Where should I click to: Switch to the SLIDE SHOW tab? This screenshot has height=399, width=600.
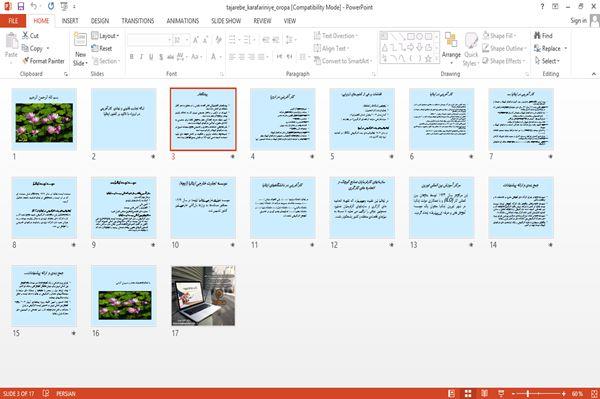pyautogui.click(x=226, y=21)
